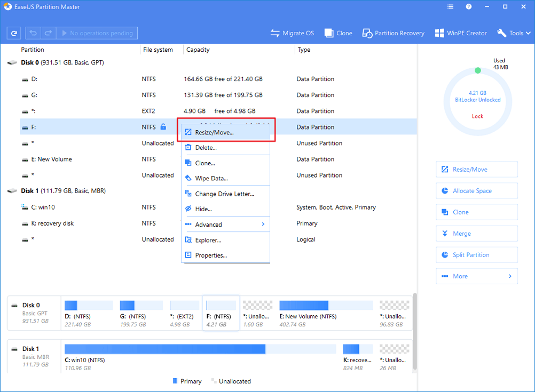
Task: Open the Migrate OS tool
Action: point(292,33)
